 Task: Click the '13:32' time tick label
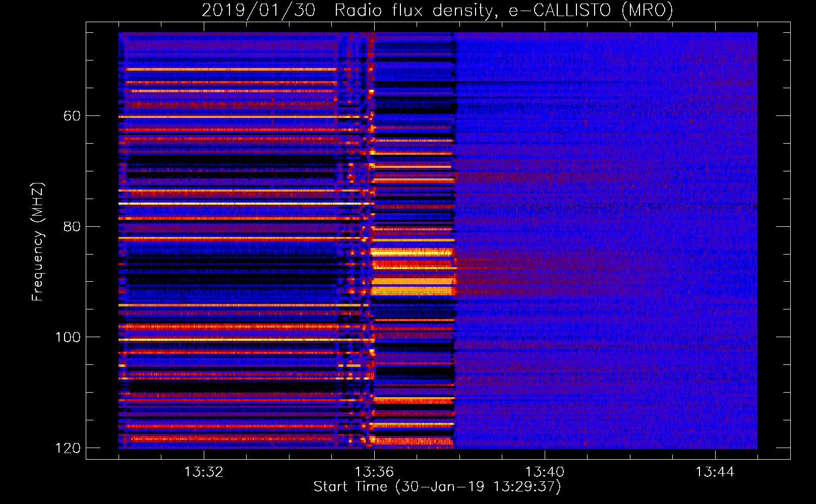pyautogui.click(x=204, y=472)
